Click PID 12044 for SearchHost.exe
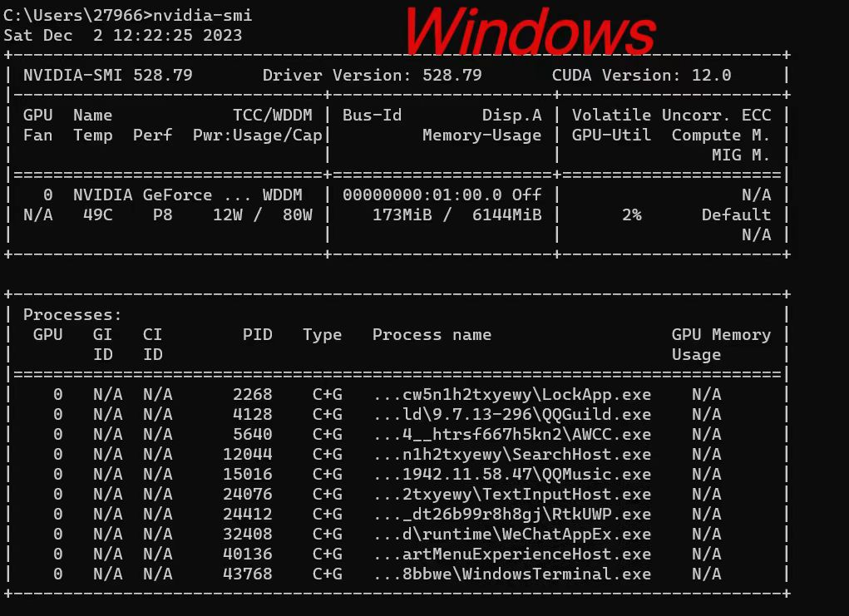The width and height of the screenshot is (849, 616). pyautogui.click(x=248, y=455)
